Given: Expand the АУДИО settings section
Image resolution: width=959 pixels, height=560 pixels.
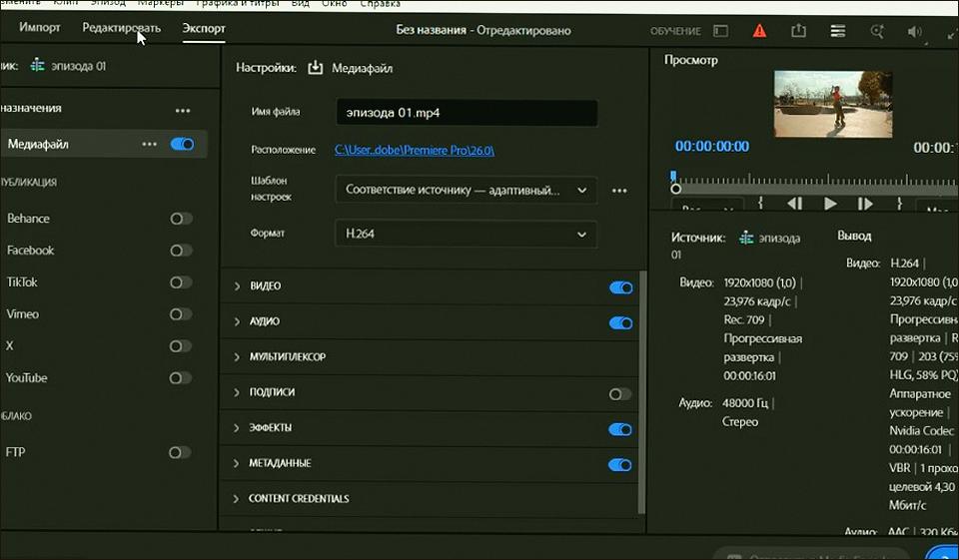Looking at the screenshot, I should click(237, 321).
